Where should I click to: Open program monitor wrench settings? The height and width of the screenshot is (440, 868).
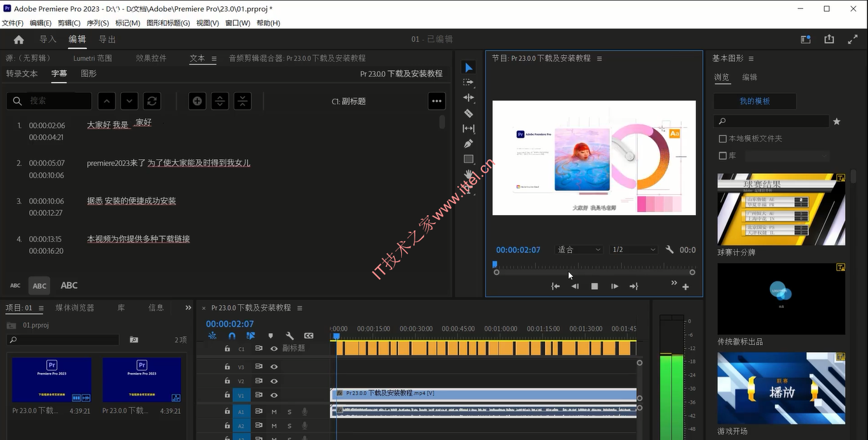tap(669, 250)
